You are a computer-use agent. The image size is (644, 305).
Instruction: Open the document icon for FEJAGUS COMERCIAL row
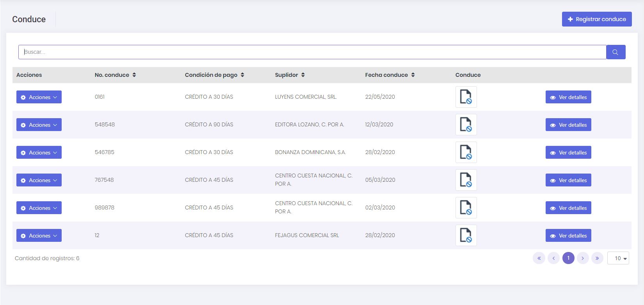point(466,235)
